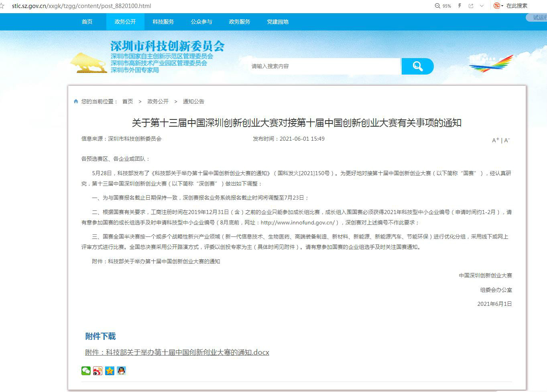The image size is (547, 392).
Task: Share the page via WeChat icon
Action: [86, 371]
